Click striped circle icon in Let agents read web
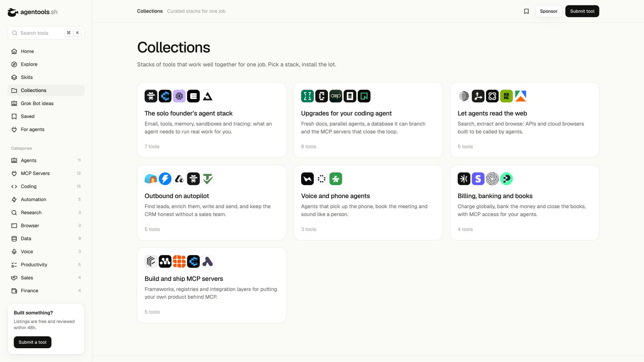 [464, 96]
